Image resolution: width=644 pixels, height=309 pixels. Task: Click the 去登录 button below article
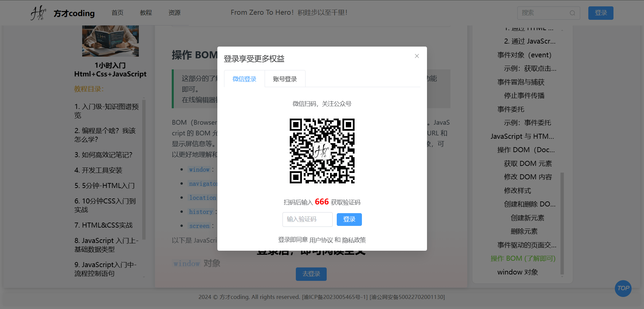coord(311,274)
